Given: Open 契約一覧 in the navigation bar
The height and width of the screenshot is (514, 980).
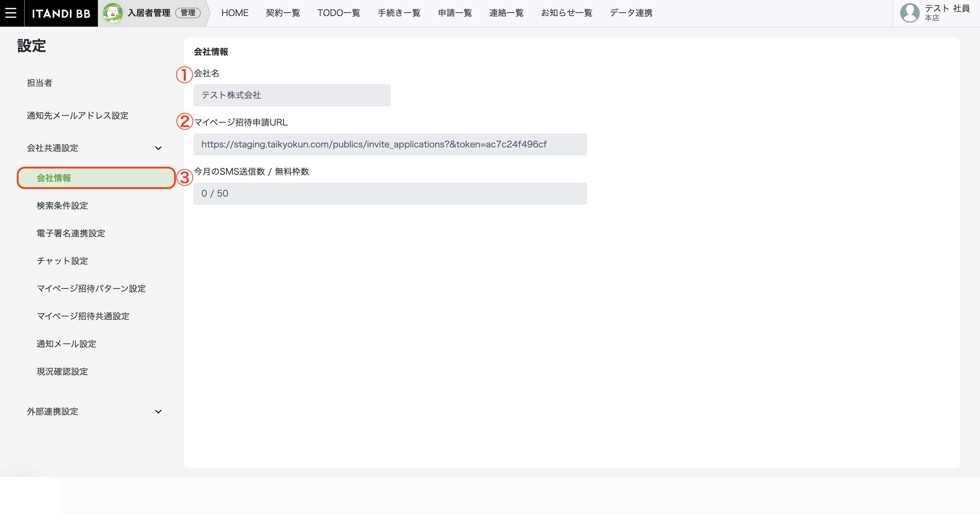Looking at the screenshot, I should pos(283,13).
